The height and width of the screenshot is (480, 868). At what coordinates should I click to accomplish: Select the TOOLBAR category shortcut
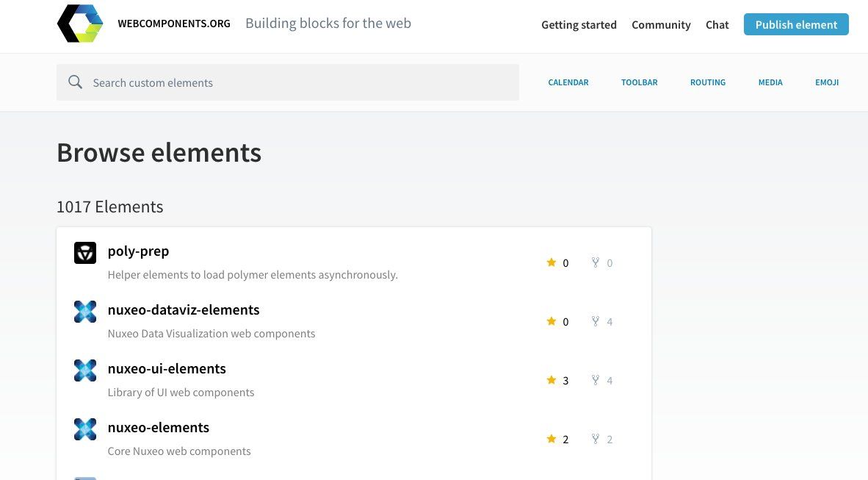pos(639,82)
